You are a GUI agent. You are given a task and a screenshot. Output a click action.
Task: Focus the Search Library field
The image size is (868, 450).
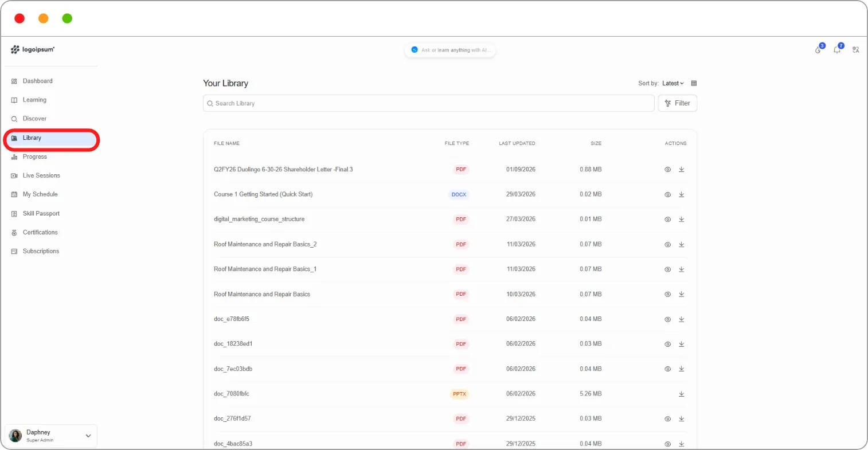[429, 103]
